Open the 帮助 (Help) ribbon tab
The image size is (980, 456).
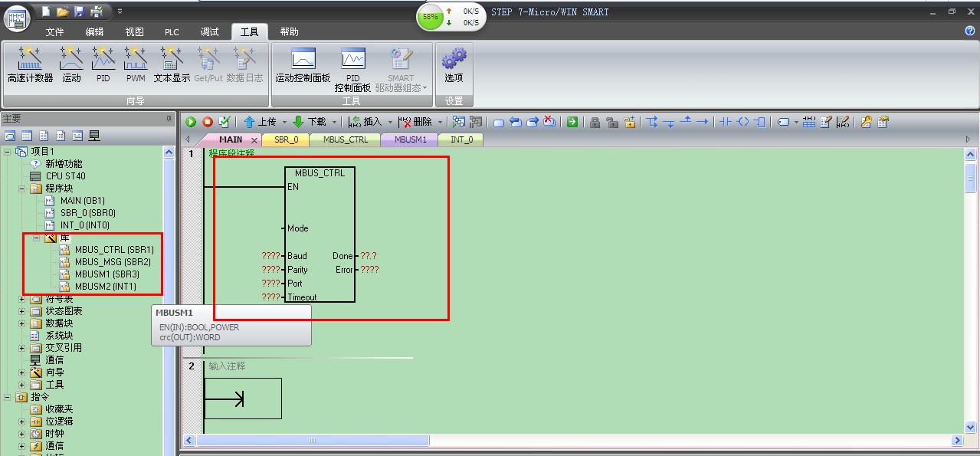pyautogui.click(x=289, y=31)
